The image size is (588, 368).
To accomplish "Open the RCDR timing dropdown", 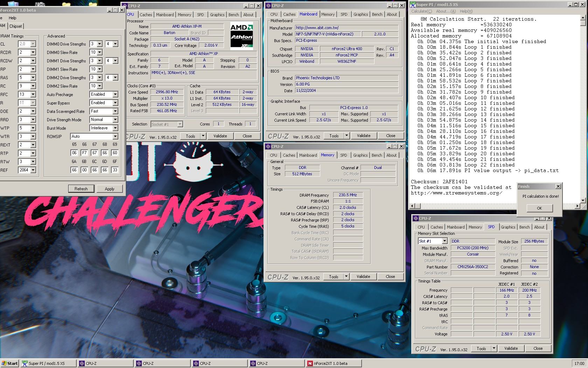I will click(33, 53).
